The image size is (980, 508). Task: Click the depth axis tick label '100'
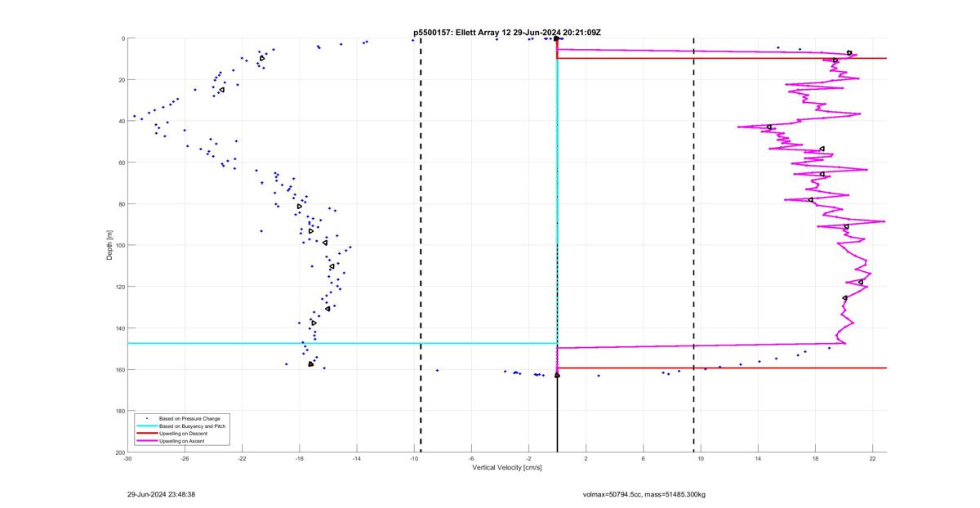tap(119, 245)
